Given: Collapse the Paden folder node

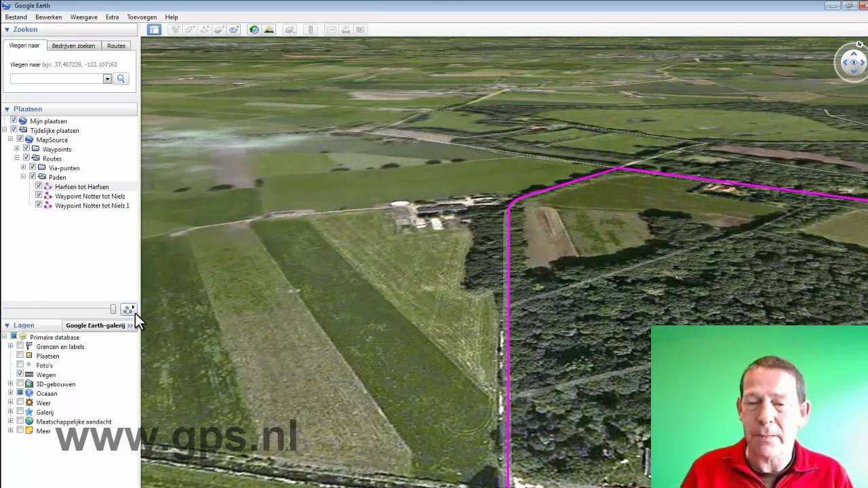Looking at the screenshot, I should click(23, 177).
